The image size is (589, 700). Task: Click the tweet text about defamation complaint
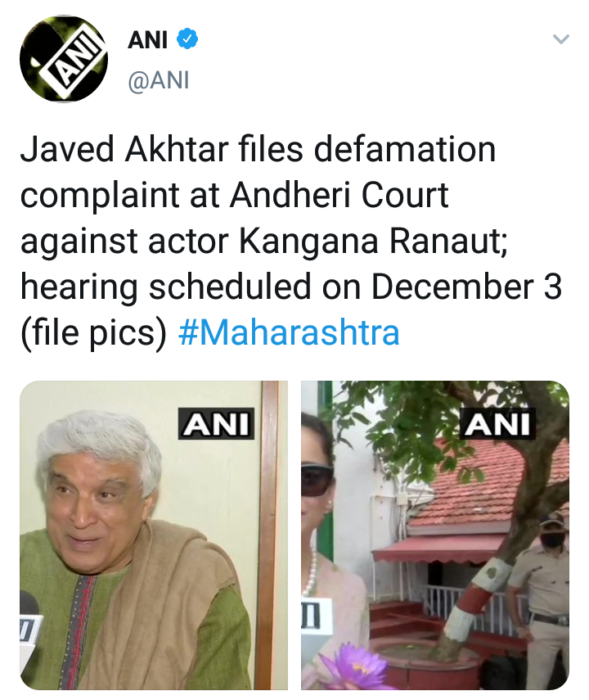[290, 241]
